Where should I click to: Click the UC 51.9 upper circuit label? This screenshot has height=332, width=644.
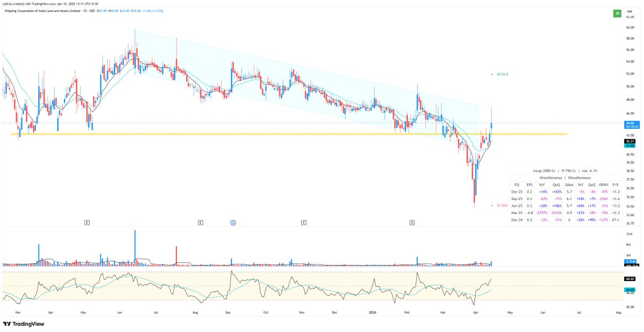click(502, 74)
